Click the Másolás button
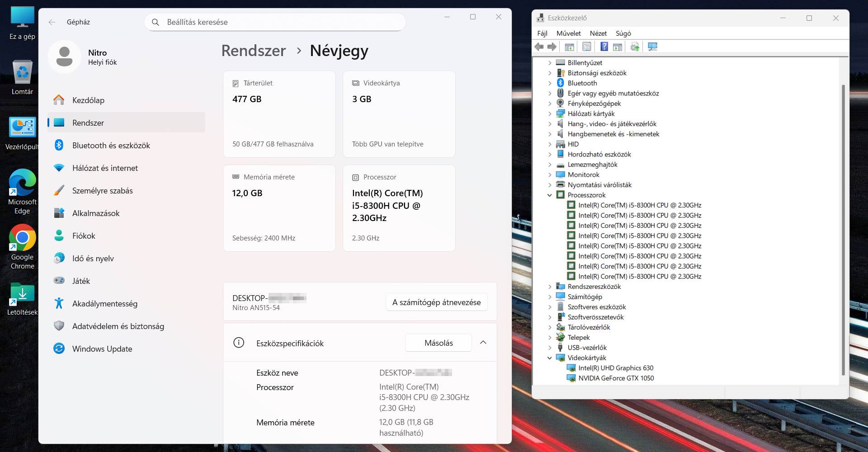Image resolution: width=868 pixels, height=452 pixels. click(439, 343)
